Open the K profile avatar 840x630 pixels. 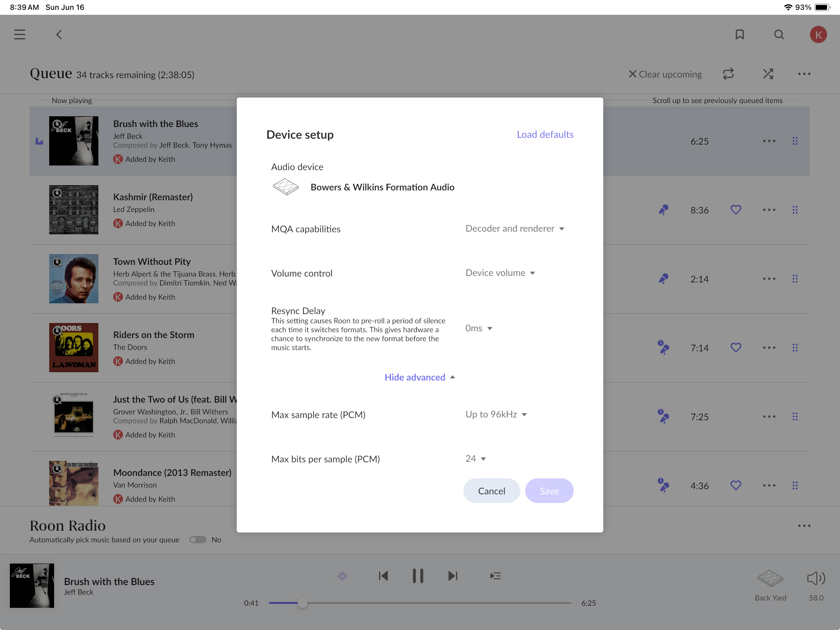[818, 34]
